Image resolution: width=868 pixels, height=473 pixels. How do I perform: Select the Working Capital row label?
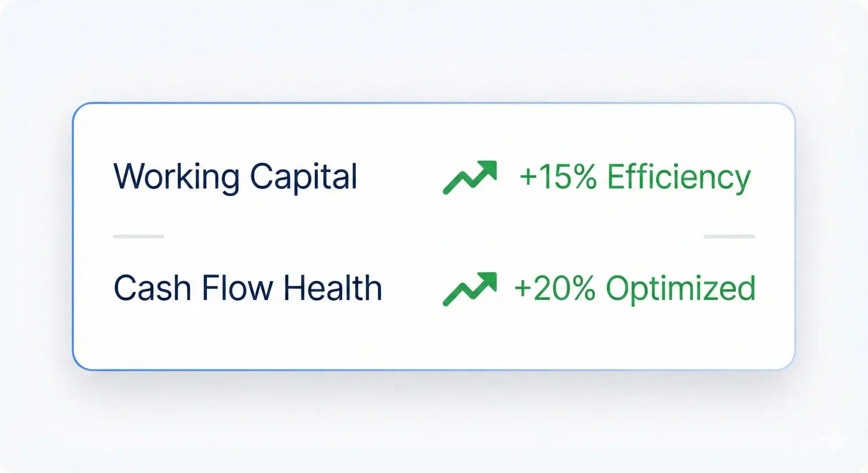(x=235, y=177)
